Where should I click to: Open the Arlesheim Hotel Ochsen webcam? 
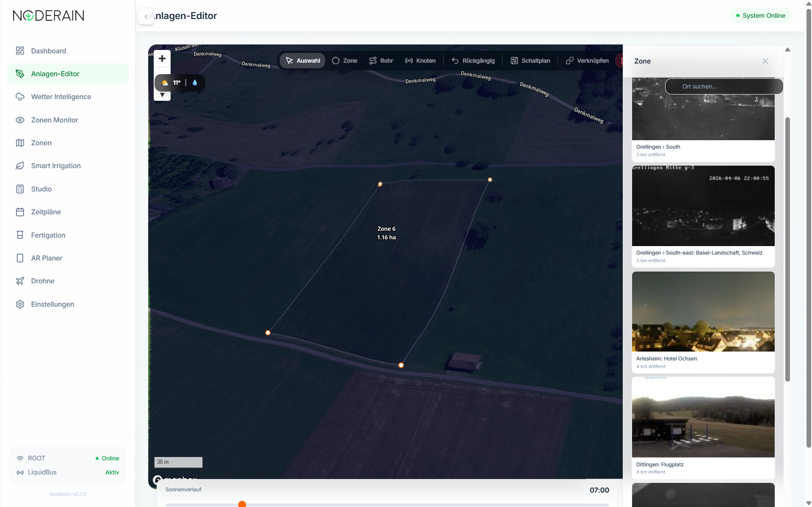coord(703,311)
